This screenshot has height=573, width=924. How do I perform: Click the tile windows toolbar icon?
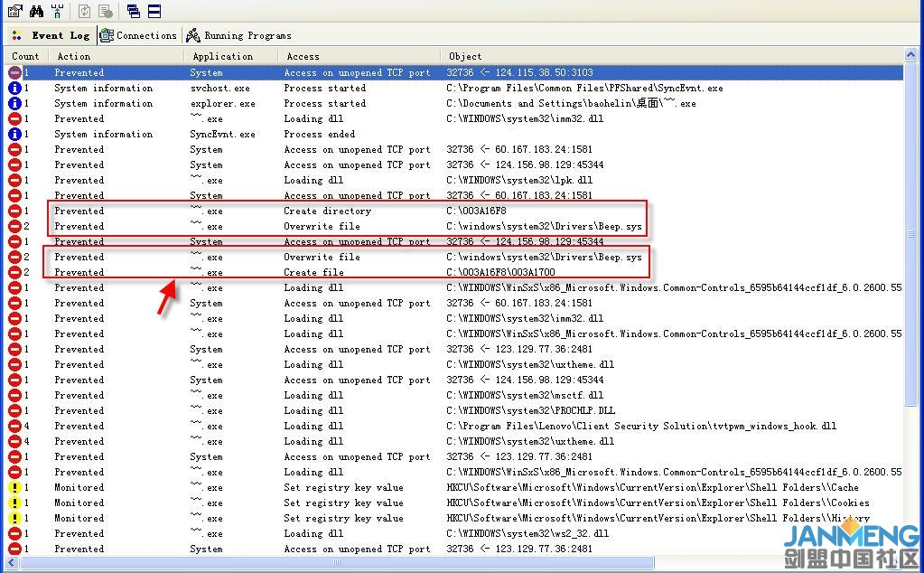(154, 12)
